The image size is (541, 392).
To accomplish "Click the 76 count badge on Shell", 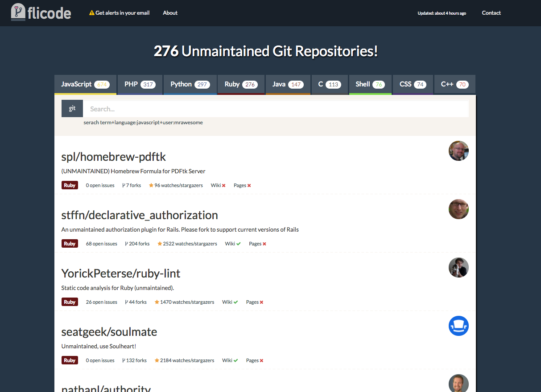I will tap(379, 85).
